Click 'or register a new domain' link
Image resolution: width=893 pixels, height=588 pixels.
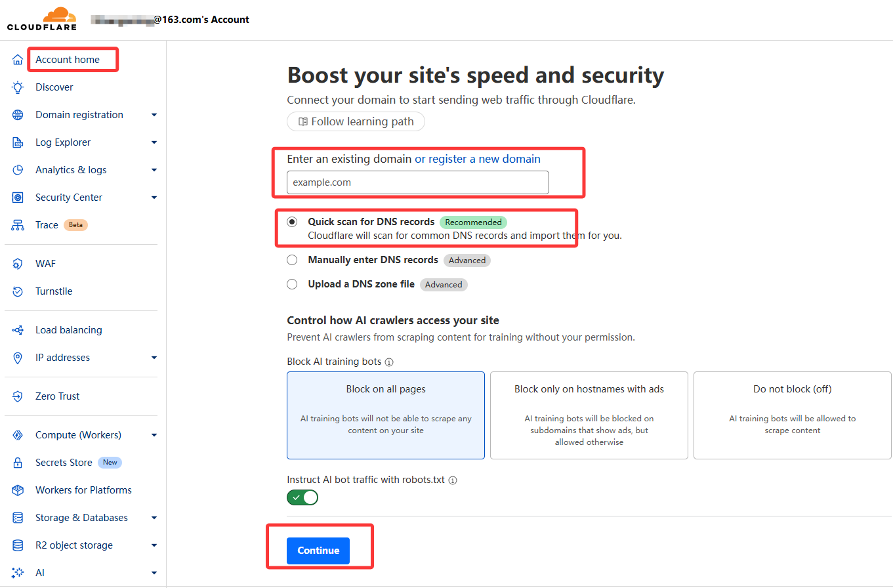(478, 159)
